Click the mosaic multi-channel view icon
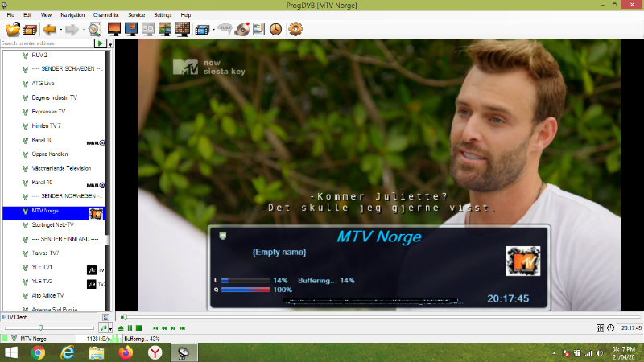This screenshot has height=362, width=644. tap(182, 30)
